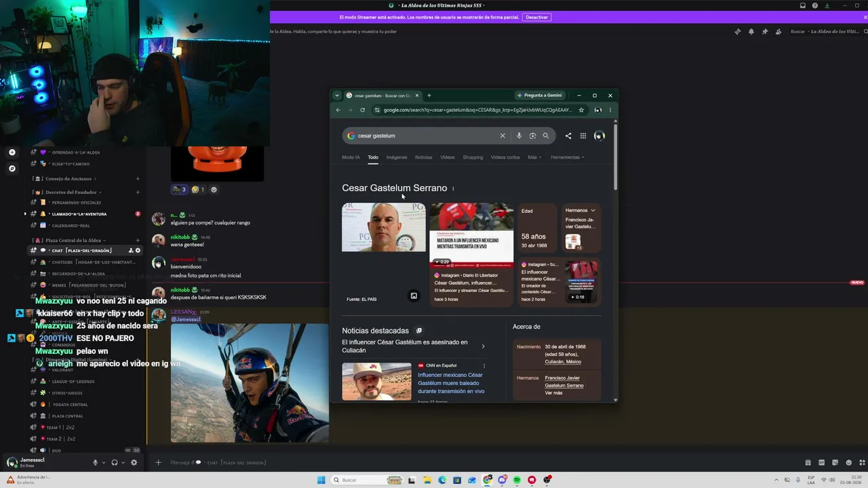
Task: Open options next to 'Cesar Gastelum Serrano'
Action: tap(453, 188)
